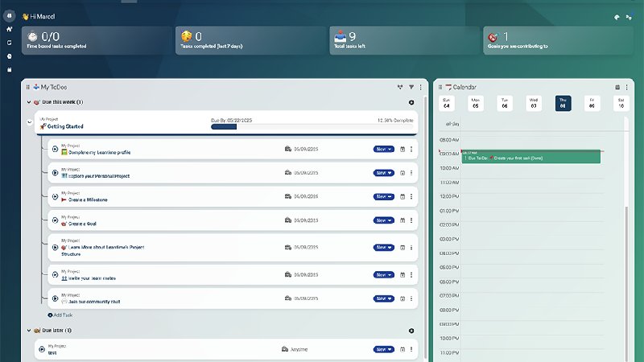Click the Getting Started progress bar
644x362 pixels.
tap(312, 127)
